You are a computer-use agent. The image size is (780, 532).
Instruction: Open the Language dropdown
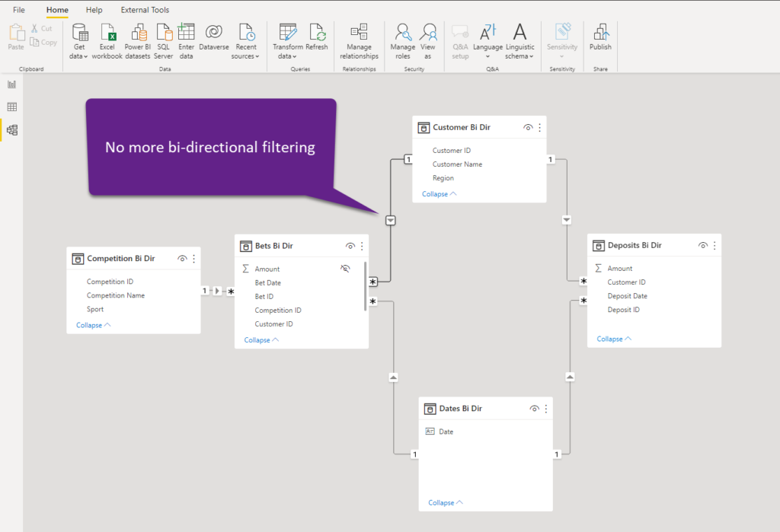487,42
